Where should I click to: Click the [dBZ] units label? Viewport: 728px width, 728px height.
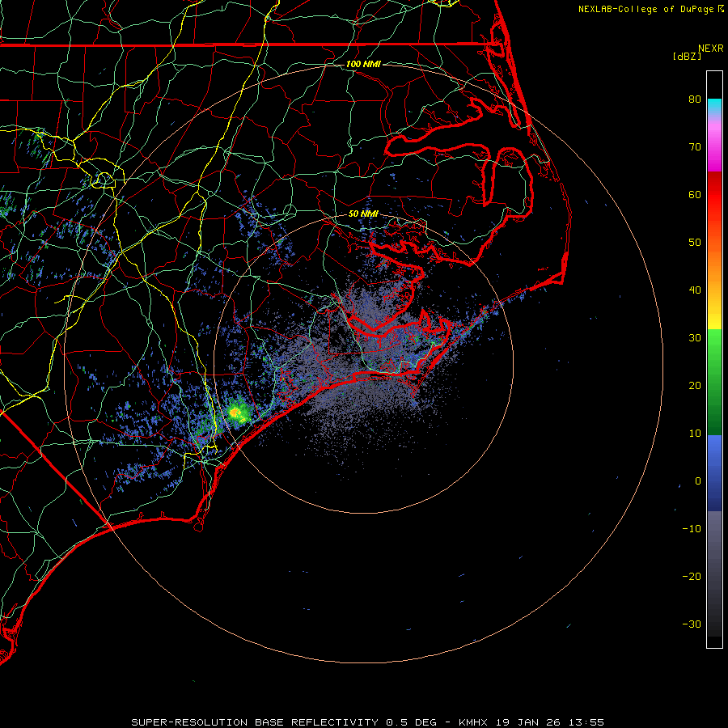tap(687, 57)
